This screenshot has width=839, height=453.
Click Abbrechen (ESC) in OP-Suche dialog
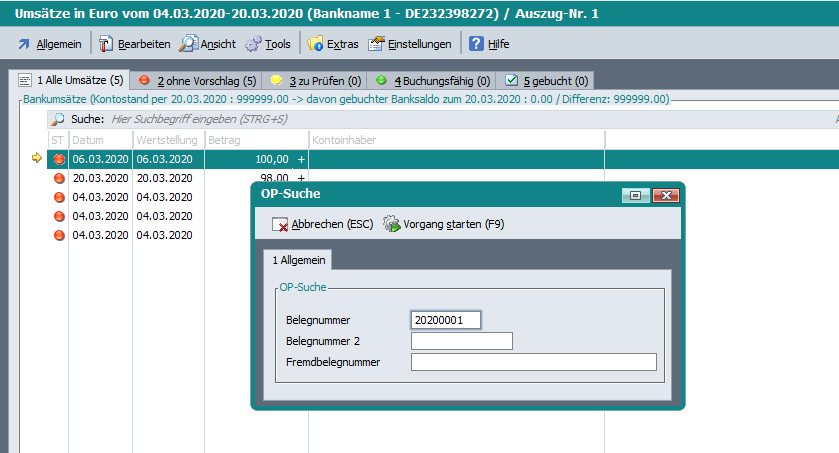(322, 224)
